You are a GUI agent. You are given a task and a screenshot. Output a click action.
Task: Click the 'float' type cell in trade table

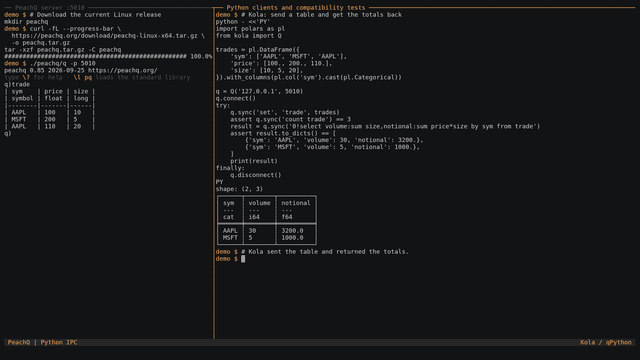pyautogui.click(x=53, y=98)
